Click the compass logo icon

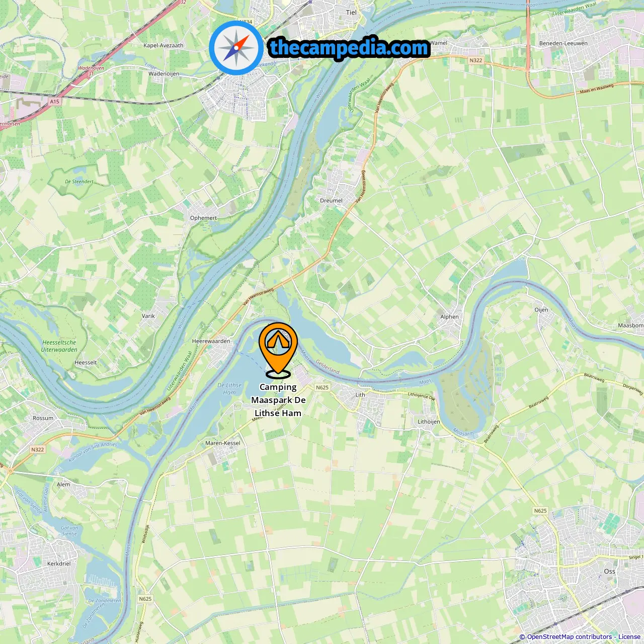236,48
